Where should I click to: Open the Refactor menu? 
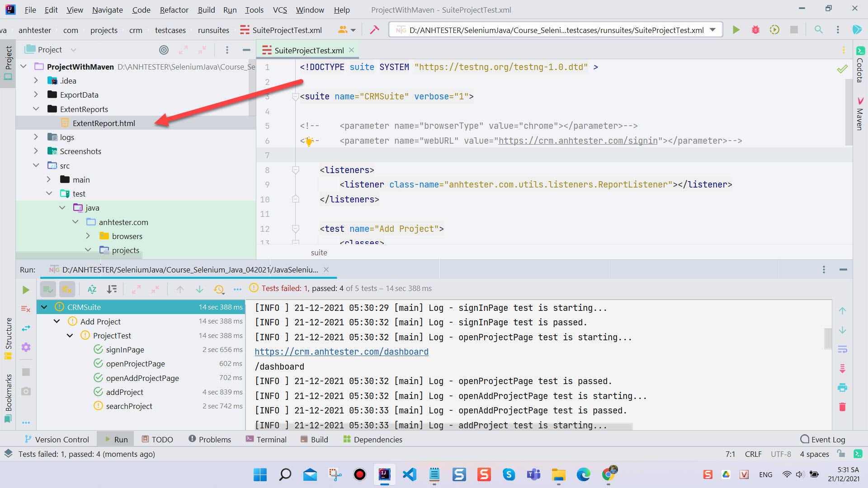coord(174,9)
